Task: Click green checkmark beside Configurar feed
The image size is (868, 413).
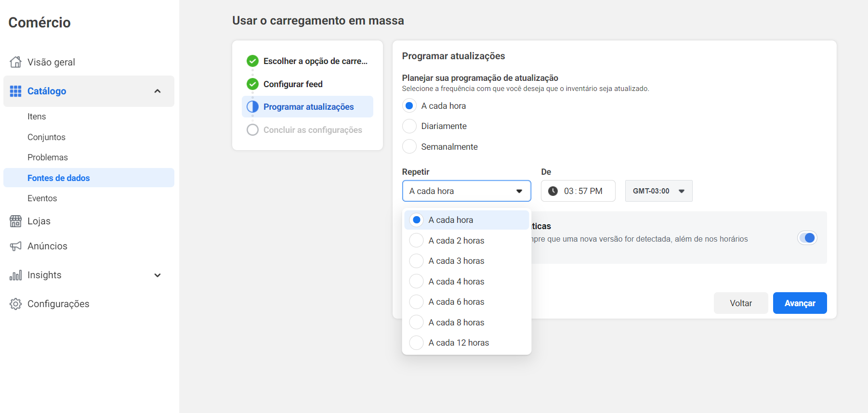Action: pos(252,84)
